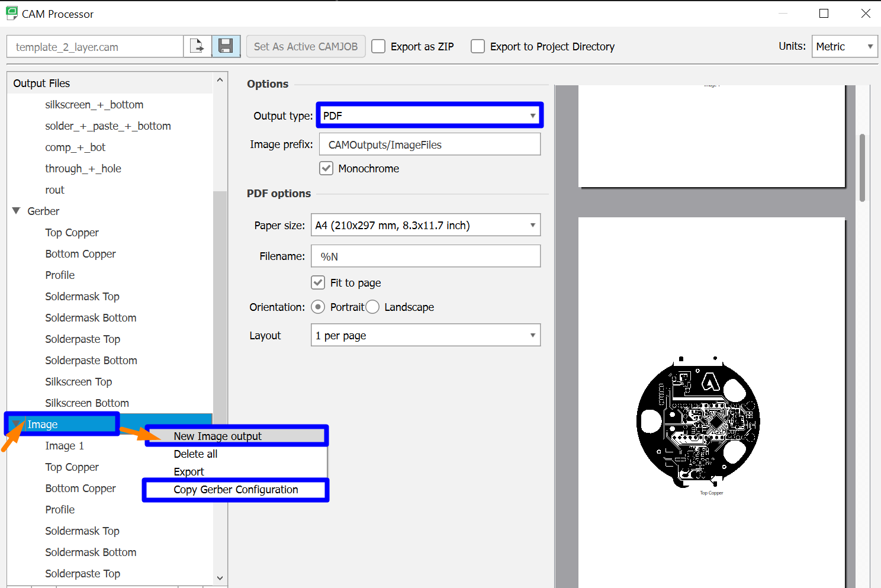Uncheck Fit to page
881x588 pixels.
click(x=318, y=282)
